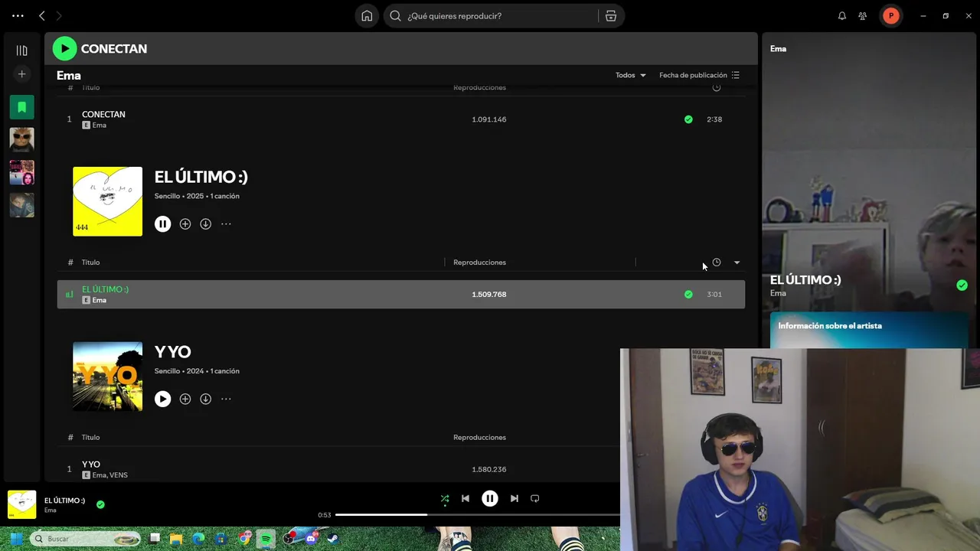Open 'EL ÚLTIMO :)' title in now-playing bar
This screenshot has width=980, height=551.
64,500
